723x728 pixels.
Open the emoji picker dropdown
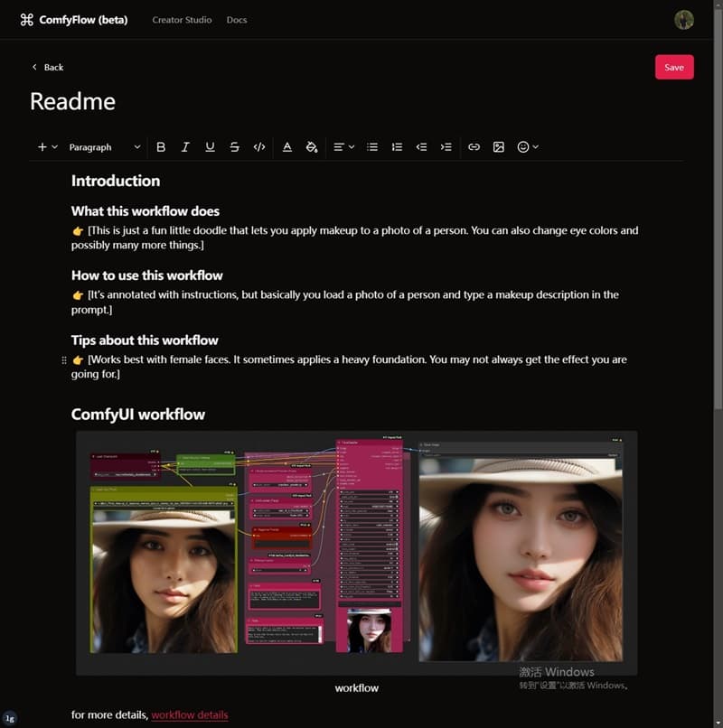point(528,147)
